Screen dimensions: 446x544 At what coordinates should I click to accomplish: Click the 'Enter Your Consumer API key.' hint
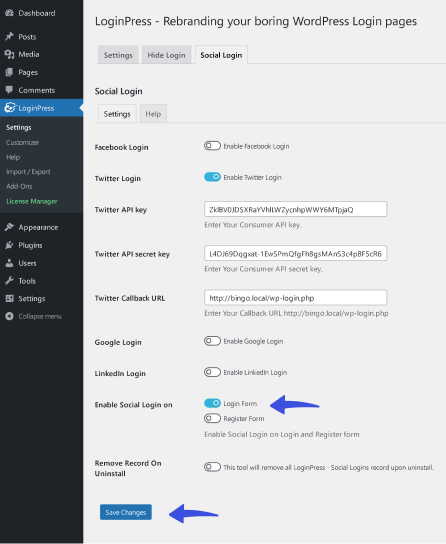253,225
